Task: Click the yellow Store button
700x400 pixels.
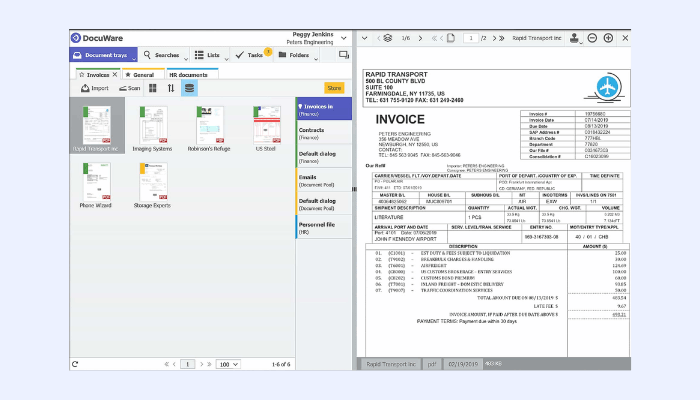Action: pos(334,88)
